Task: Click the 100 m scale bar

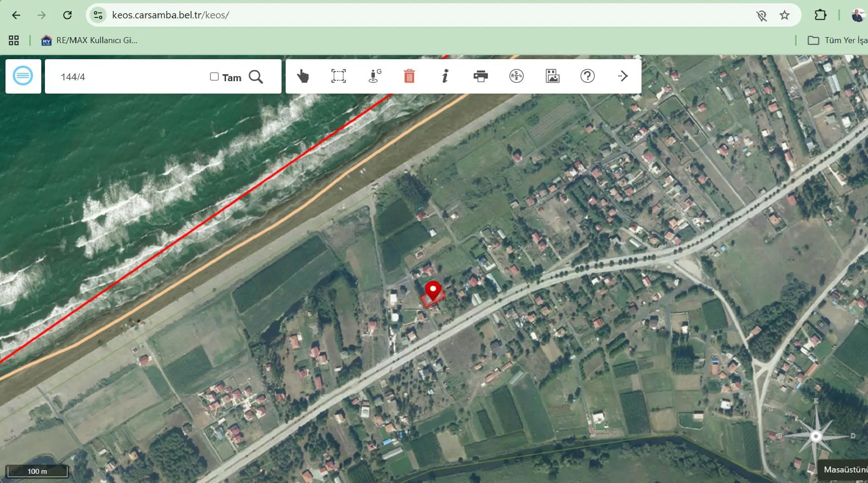Action: 37,471
